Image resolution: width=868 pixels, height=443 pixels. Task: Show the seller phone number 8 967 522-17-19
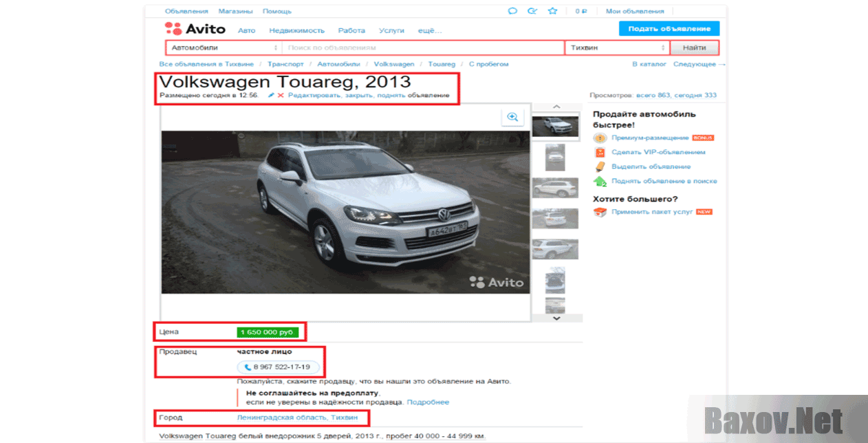pyautogui.click(x=278, y=367)
